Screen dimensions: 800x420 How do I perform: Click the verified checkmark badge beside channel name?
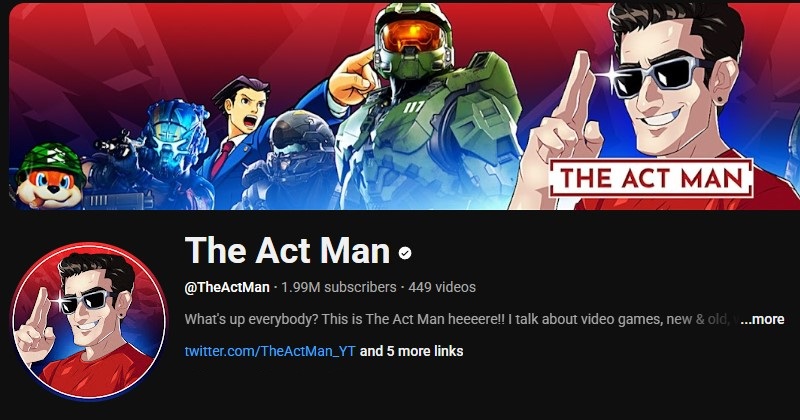coord(405,253)
